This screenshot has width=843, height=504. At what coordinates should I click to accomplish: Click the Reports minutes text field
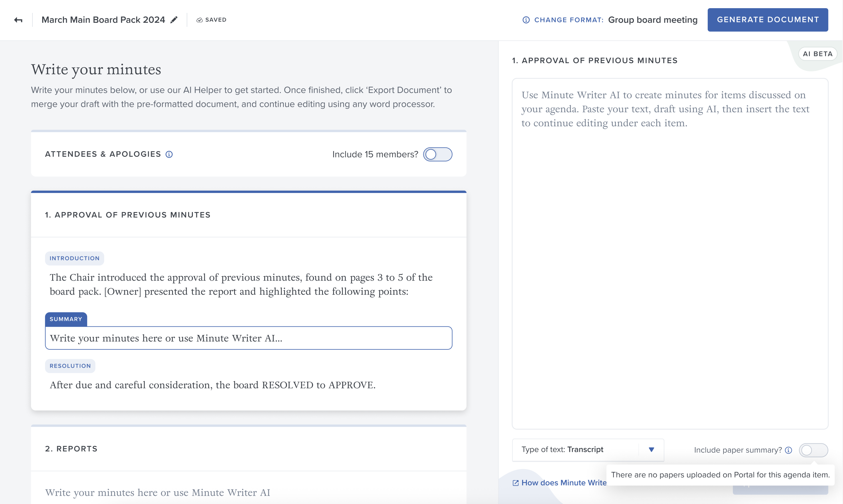point(248,492)
